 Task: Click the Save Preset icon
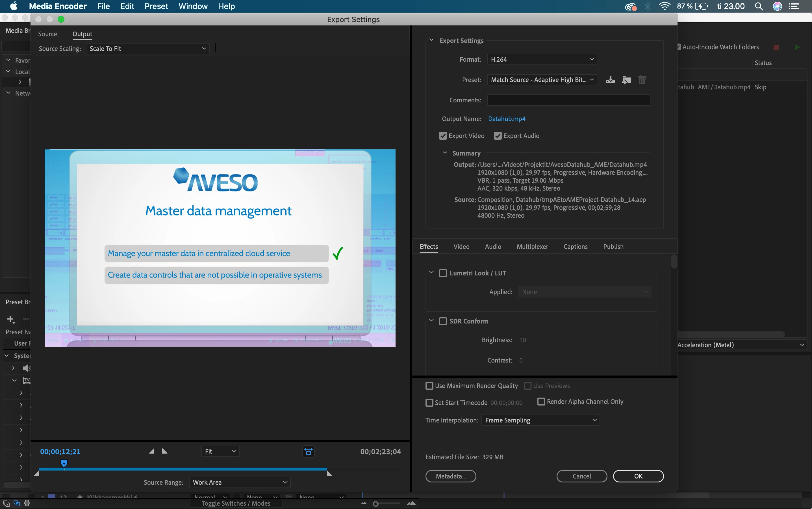click(611, 80)
